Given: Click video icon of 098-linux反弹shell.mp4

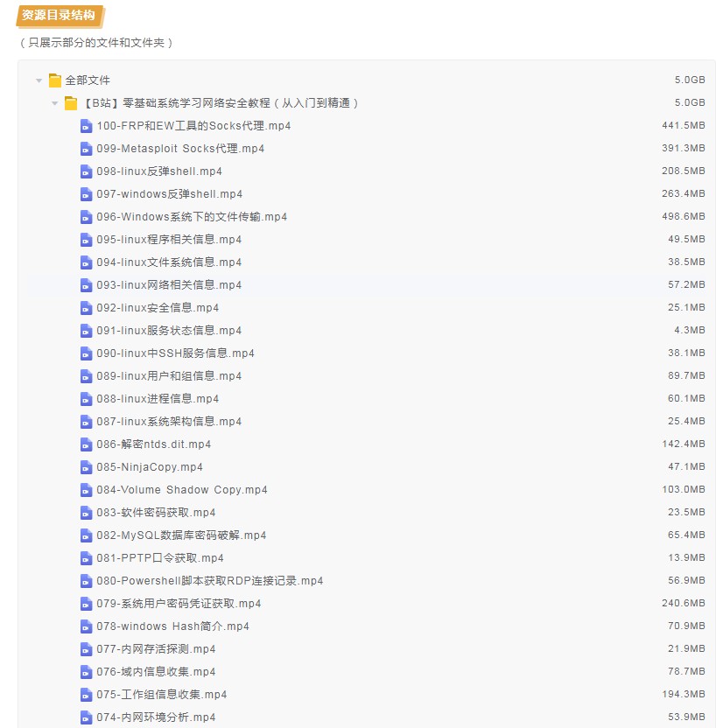Looking at the screenshot, I should click(87, 171).
